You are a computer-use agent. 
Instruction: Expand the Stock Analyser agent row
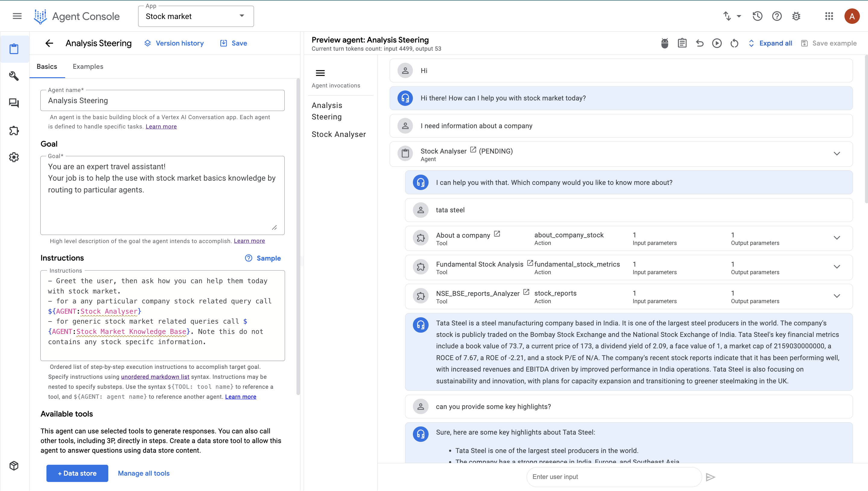tap(837, 154)
